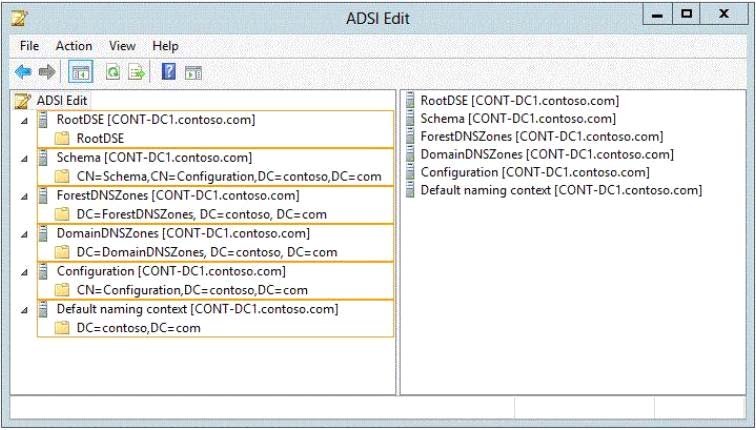Screen dimensions: 756x430
Task: Collapse the RootDSE connection node
Action: [x=24, y=120]
